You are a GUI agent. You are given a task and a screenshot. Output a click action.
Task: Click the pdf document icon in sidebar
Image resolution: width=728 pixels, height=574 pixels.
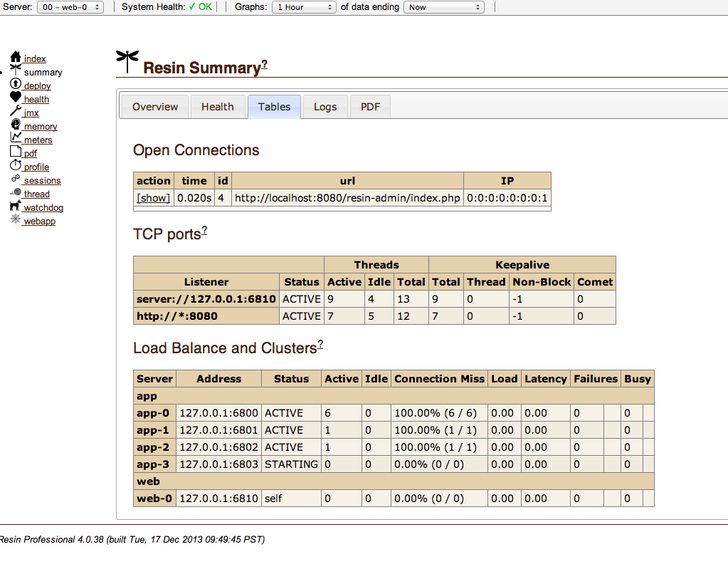coord(16,152)
